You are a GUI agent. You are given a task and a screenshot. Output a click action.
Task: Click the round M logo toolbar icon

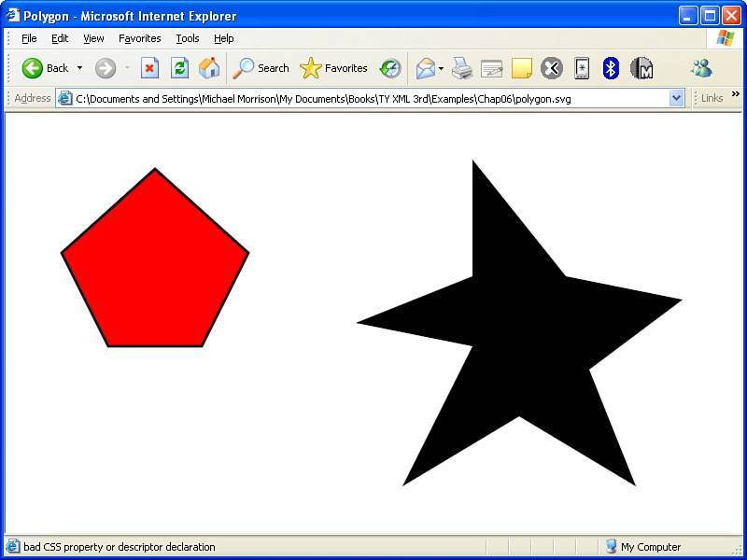[x=641, y=68]
